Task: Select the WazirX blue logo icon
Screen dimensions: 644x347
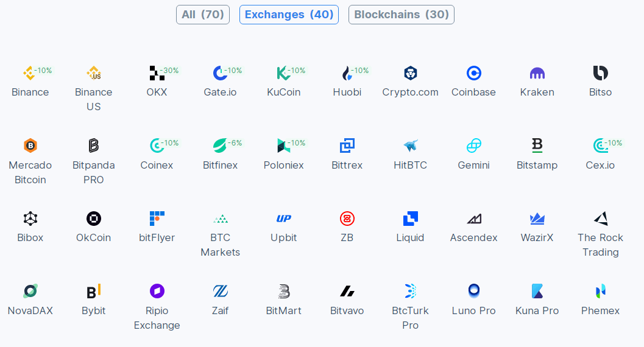Action: (x=537, y=219)
